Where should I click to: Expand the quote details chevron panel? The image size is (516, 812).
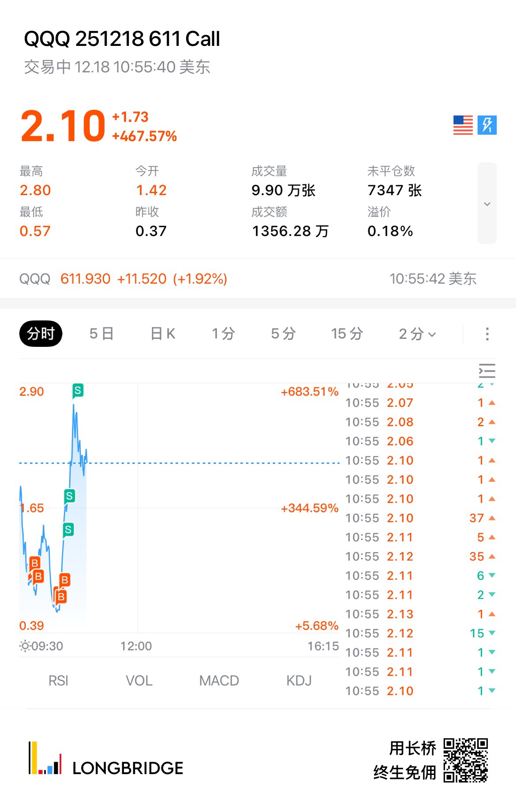coord(487,203)
